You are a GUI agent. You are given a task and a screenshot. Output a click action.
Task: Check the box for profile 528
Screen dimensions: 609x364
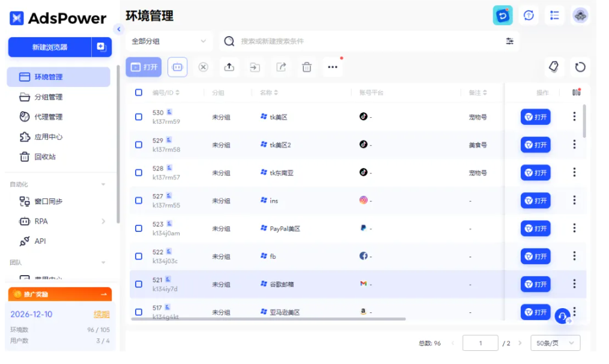click(139, 172)
